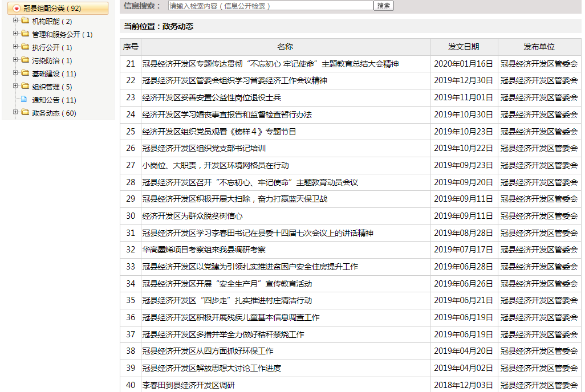Click date cell 2018年12月03日
Viewport: 585px width, 392px height.
(464, 385)
